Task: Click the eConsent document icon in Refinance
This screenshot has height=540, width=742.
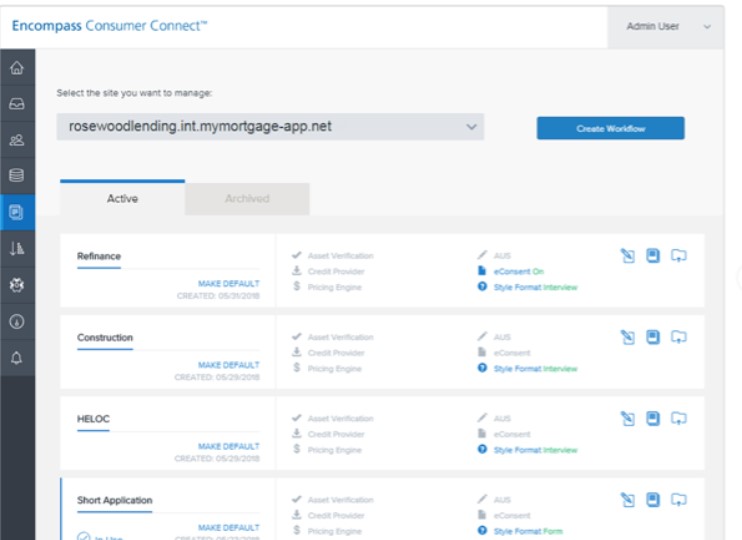Action: click(x=482, y=271)
